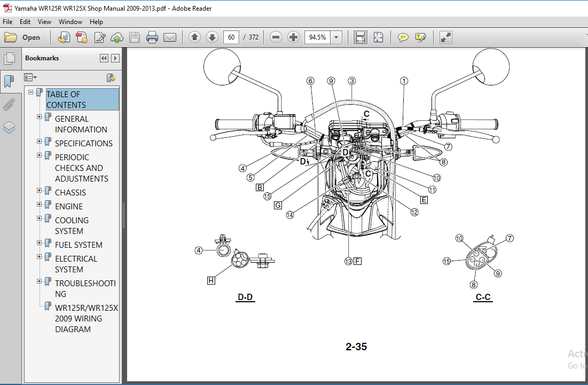The width and height of the screenshot is (588, 385).
Task: Open the layers panel icon
Action: tap(9, 128)
